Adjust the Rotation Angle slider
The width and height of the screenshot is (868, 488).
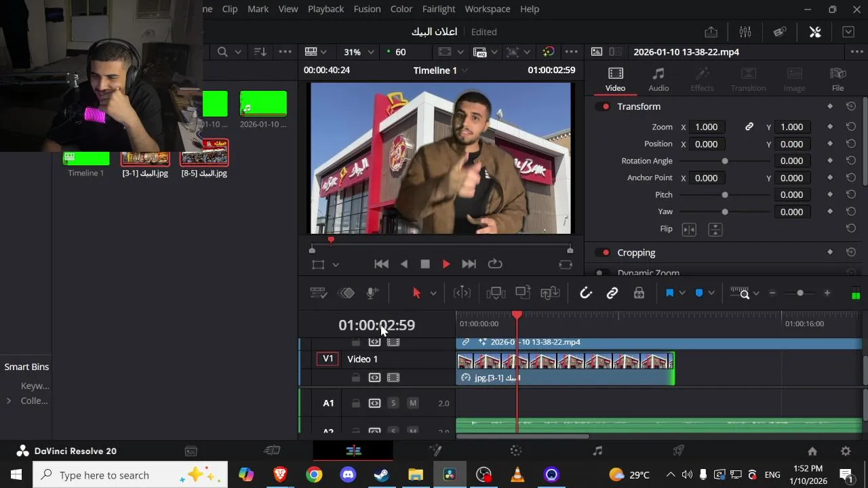click(725, 161)
